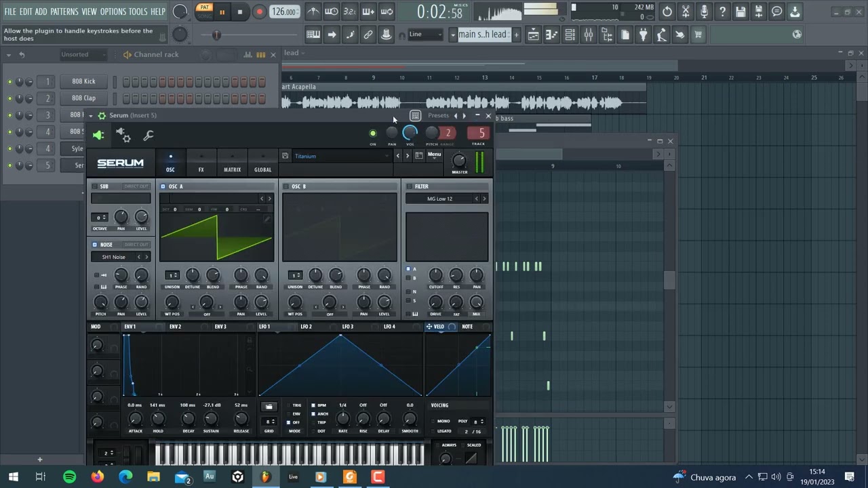Open the plugin picker plug icon
The image size is (868, 488).
(644, 35)
